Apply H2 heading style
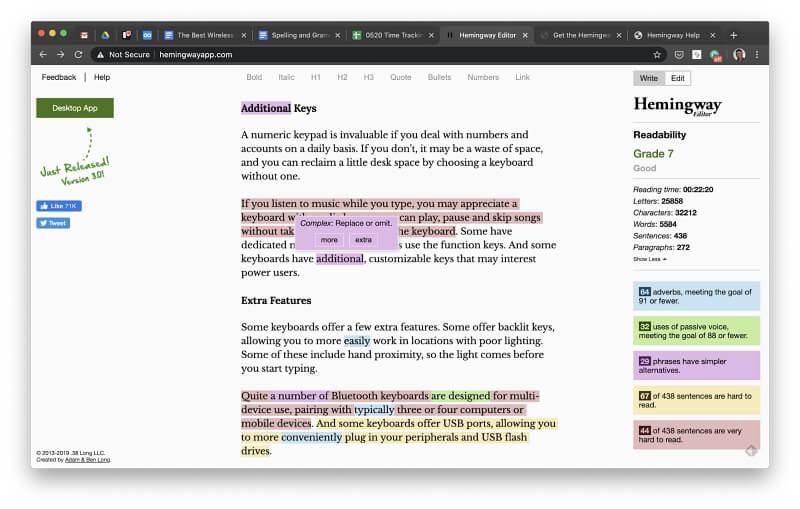 coord(342,77)
